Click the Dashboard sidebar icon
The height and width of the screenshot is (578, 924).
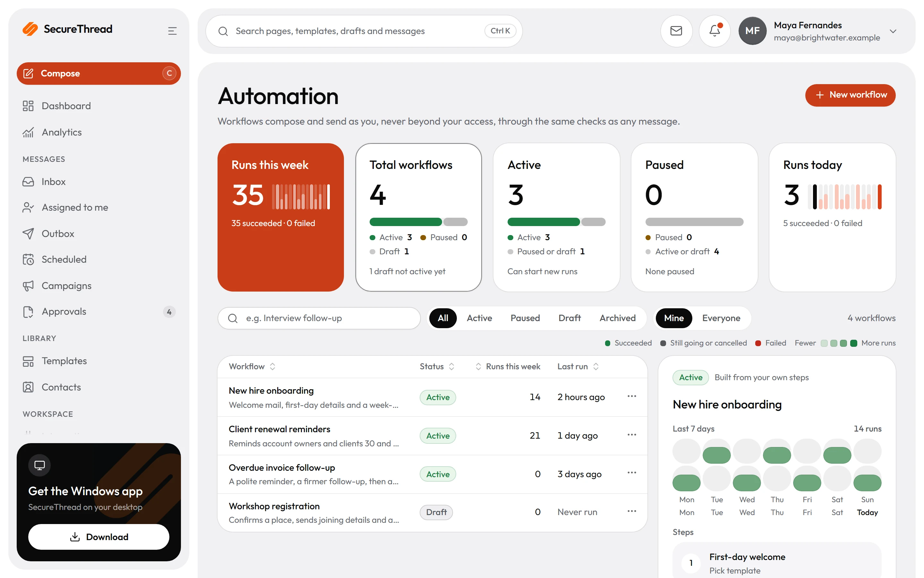(x=28, y=106)
